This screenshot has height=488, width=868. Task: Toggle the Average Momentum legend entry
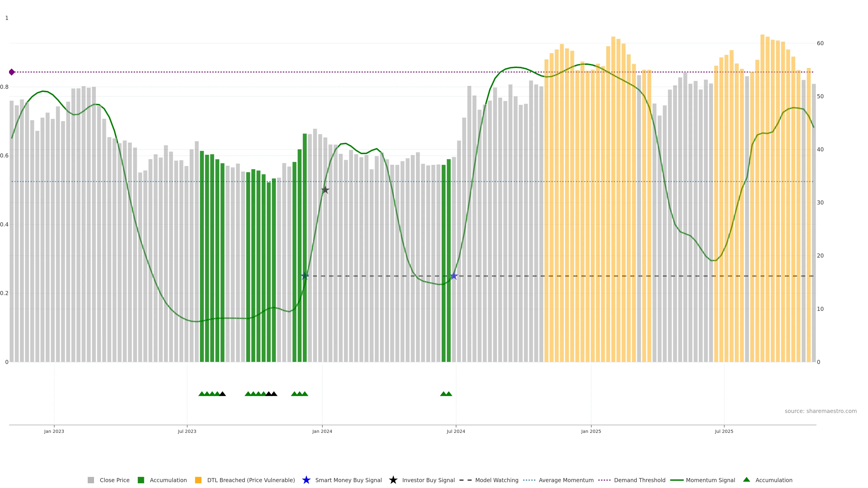point(566,480)
